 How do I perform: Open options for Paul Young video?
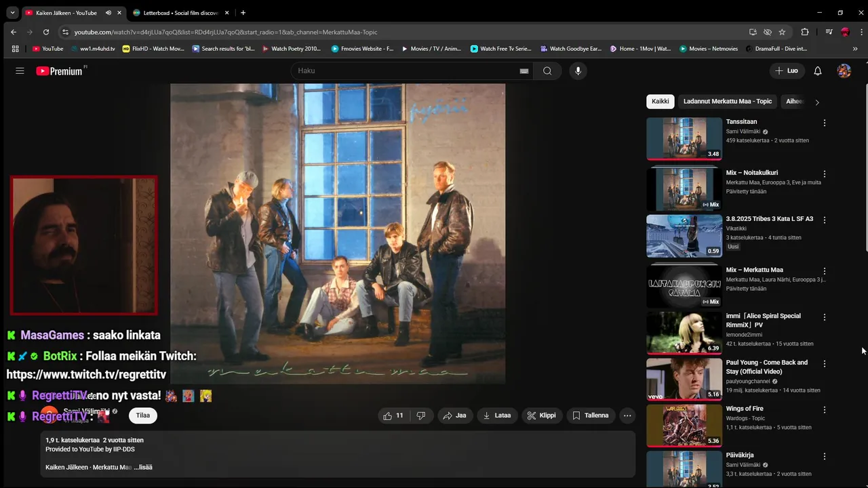(x=825, y=364)
